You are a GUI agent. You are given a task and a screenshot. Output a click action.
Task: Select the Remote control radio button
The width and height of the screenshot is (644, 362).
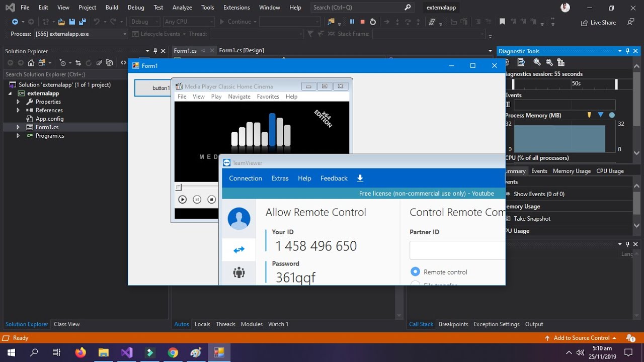415,271
